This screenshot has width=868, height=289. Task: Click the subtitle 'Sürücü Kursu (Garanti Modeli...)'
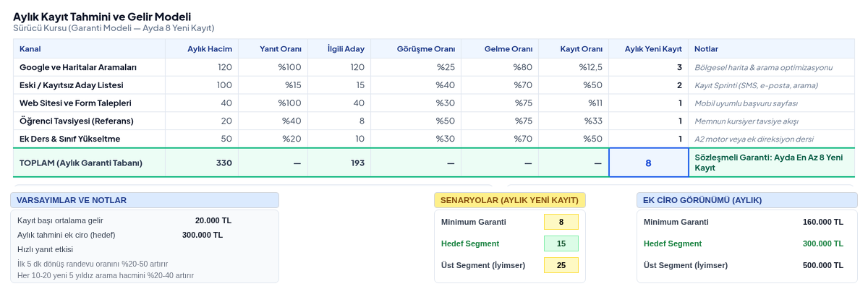[114, 28]
